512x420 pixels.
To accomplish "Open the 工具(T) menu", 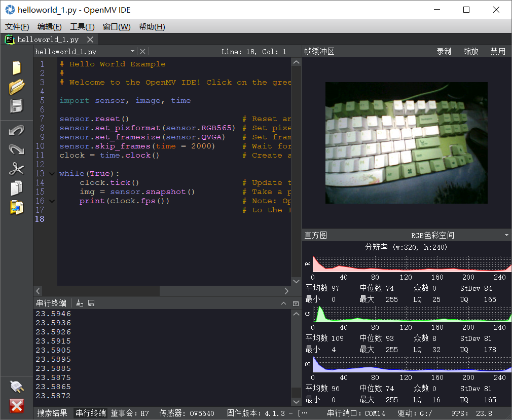I will 82,27.
